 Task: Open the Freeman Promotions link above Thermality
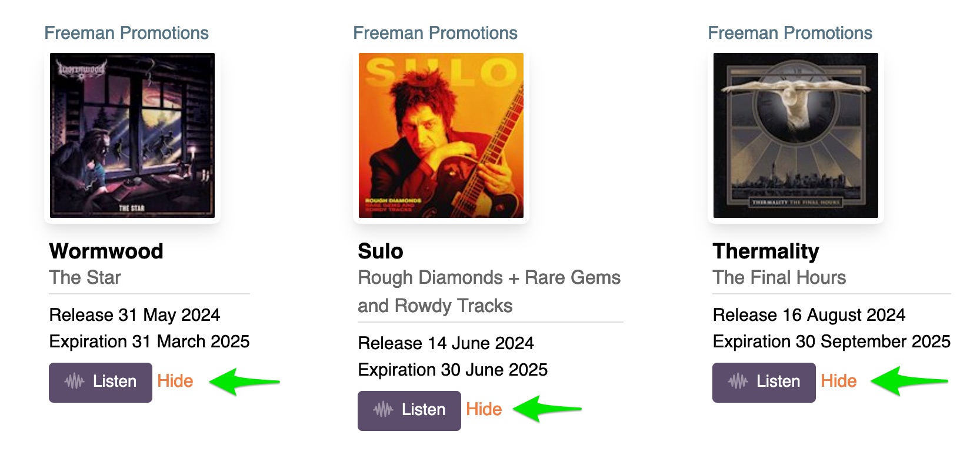(790, 33)
